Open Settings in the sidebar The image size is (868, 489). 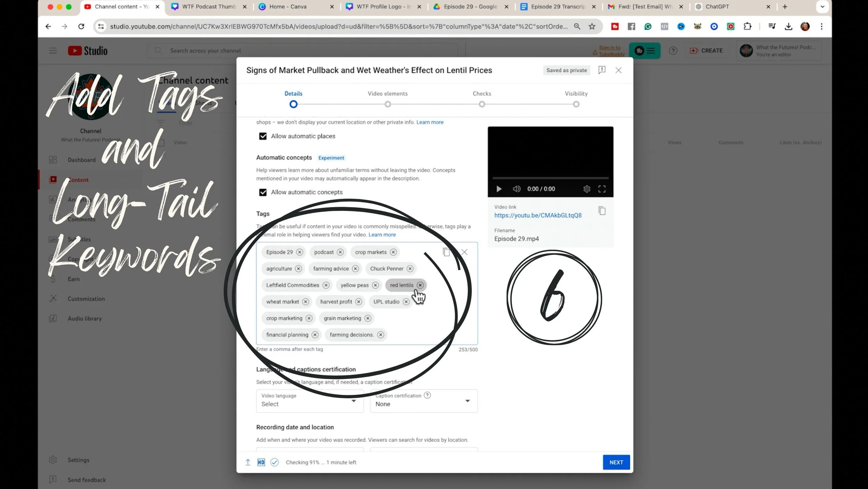pyautogui.click(x=78, y=460)
